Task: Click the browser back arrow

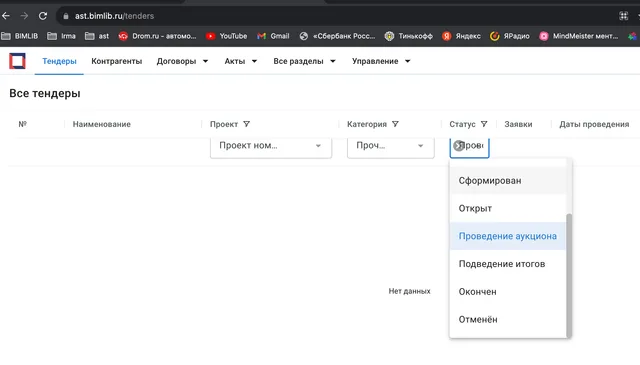Action: pyautogui.click(x=6, y=16)
